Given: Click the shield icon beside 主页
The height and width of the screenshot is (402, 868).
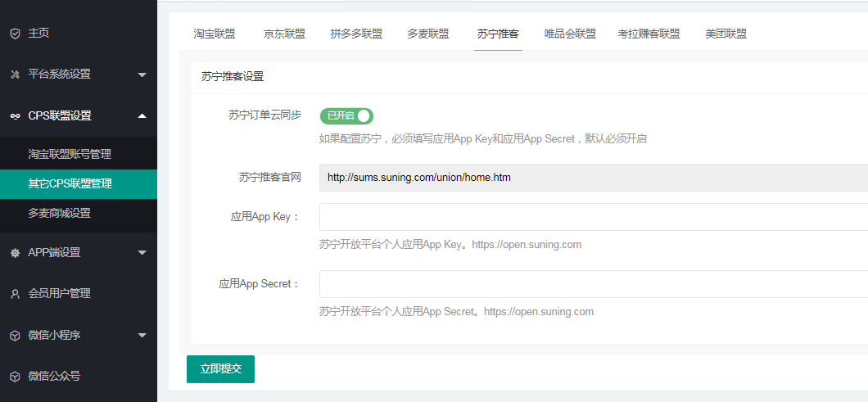Looking at the screenshot, I should (x=15, y=34).
